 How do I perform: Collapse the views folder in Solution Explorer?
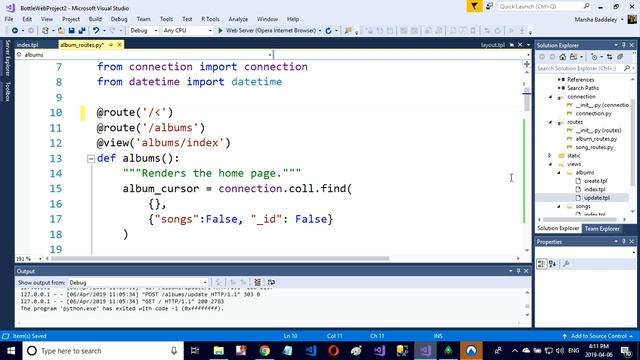point(550,164)
